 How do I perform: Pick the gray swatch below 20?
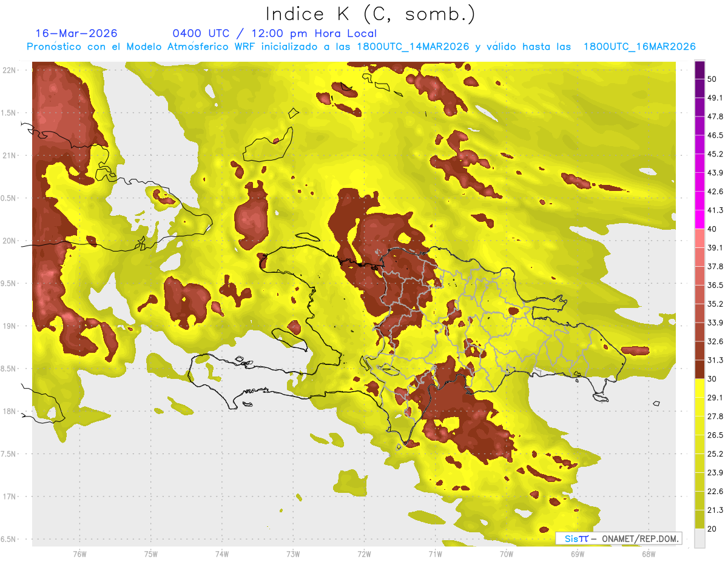tap(699, 538)
